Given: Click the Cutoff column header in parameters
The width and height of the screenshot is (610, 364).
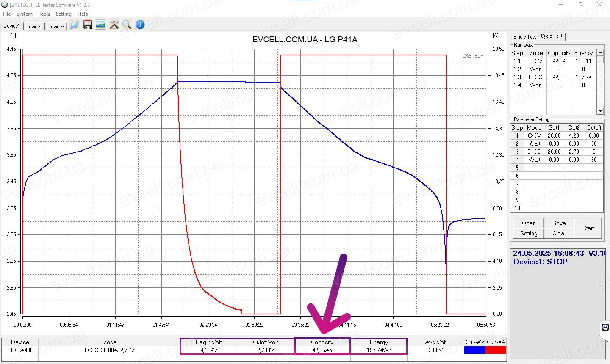Looking at the screenshot, I should 593,127.
